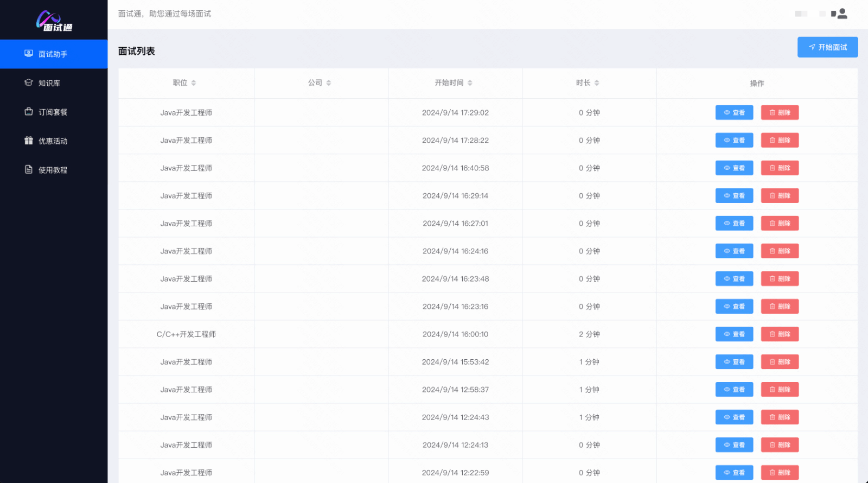Click the paper plane icon in 开始面试

point(812,47)
